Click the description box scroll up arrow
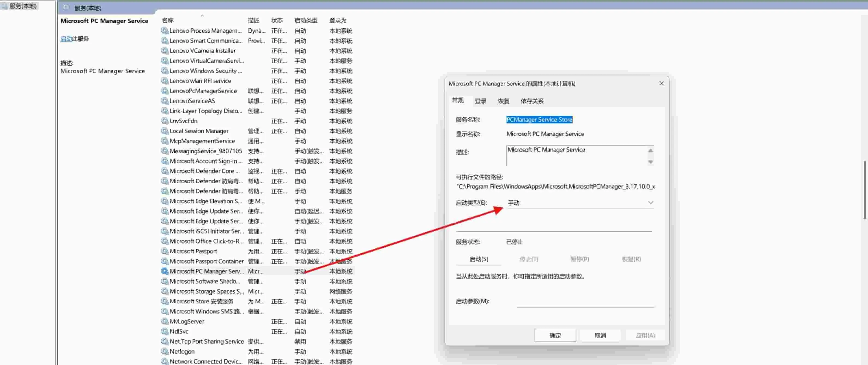Viewport: 868px width, 365px height. point(651,151)
